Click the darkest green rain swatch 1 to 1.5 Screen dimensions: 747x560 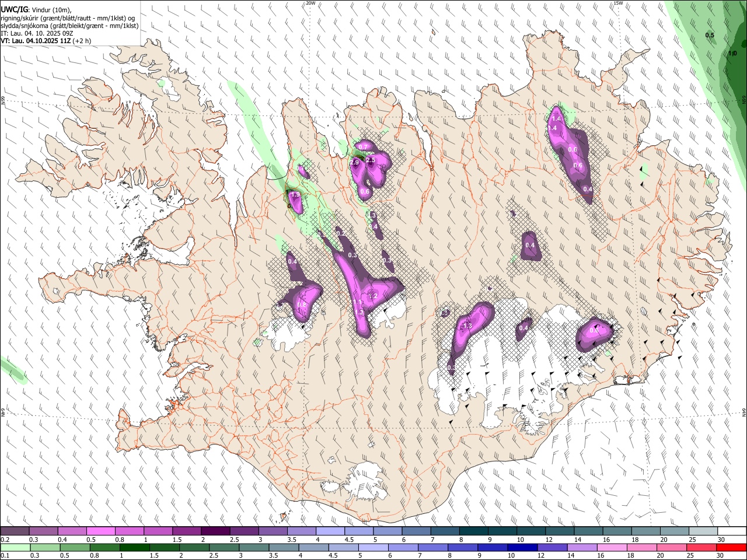point(134,547)
